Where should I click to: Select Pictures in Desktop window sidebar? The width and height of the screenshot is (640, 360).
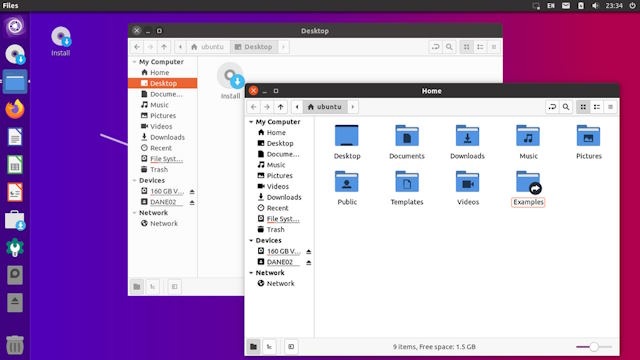[x=163, y=116]
